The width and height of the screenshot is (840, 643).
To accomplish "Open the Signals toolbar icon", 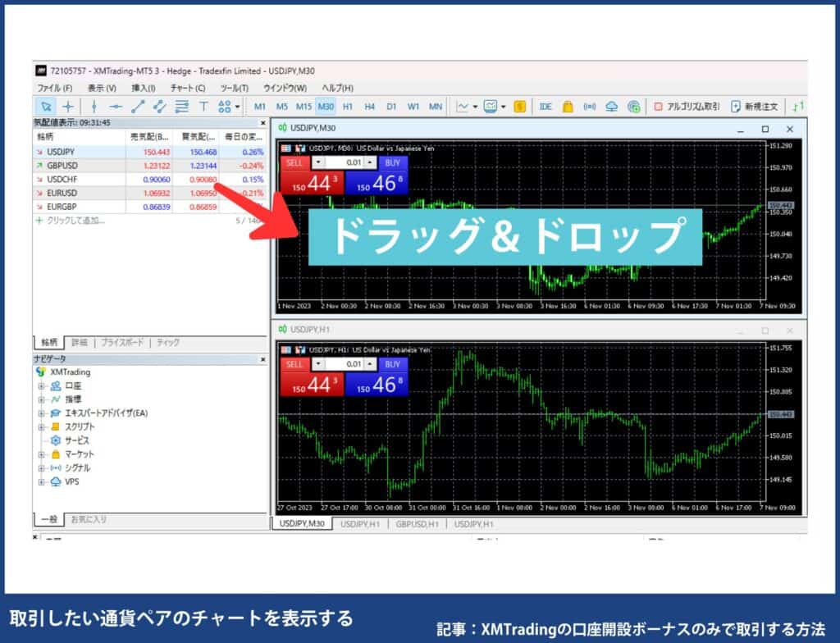I will click(x=590, y=107).
